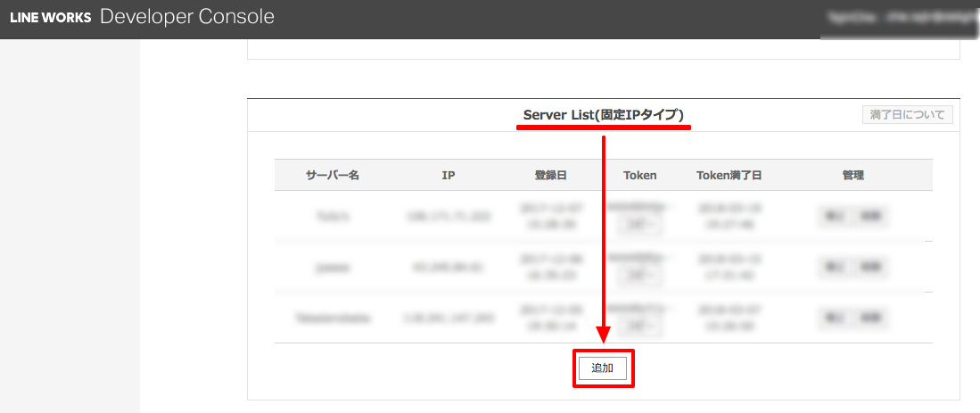Viewport: 980px width, 413px height.
Task: Click the Token満了日 column header
Action: [729, 175]
